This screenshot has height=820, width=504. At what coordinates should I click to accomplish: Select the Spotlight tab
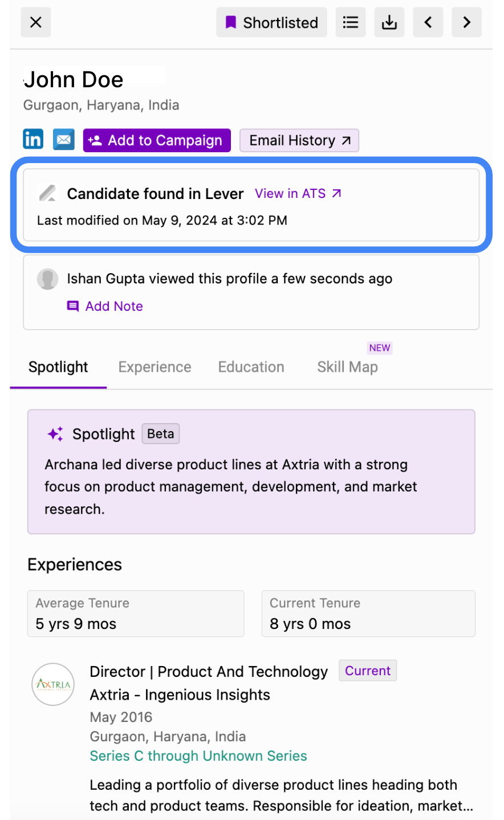click(58, 367)
